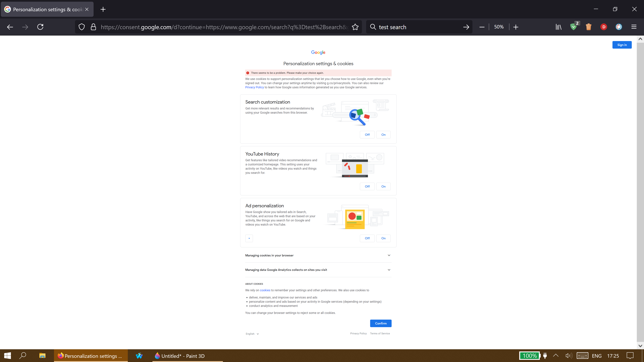Viewport: 644px width, 362px height.
Task: Select the Personalization settings & cookies tab
Action: (47, 10)
